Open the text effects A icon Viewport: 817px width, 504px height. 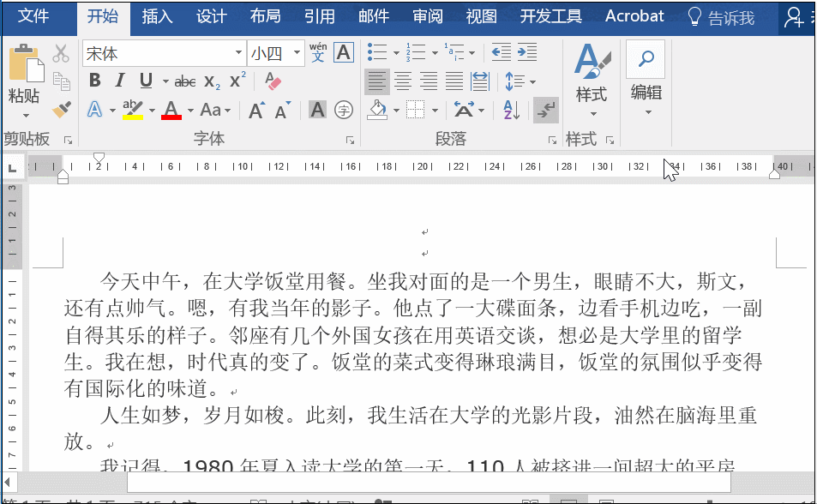(94, 110)
